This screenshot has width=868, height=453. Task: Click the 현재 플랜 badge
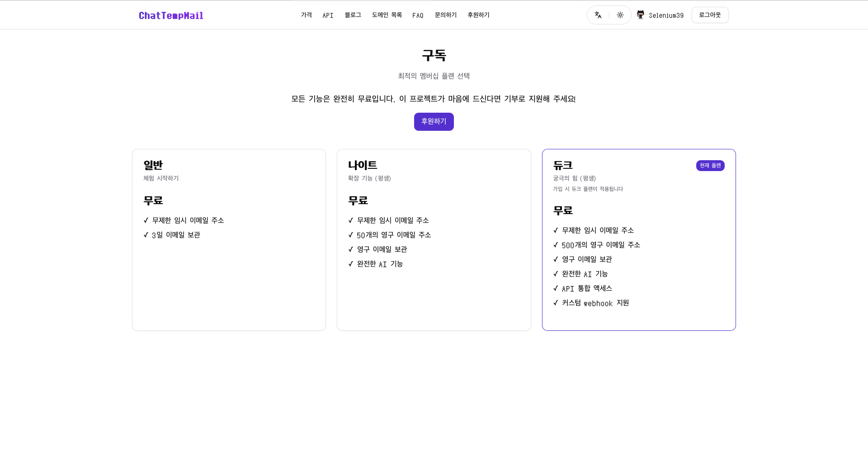710,165
